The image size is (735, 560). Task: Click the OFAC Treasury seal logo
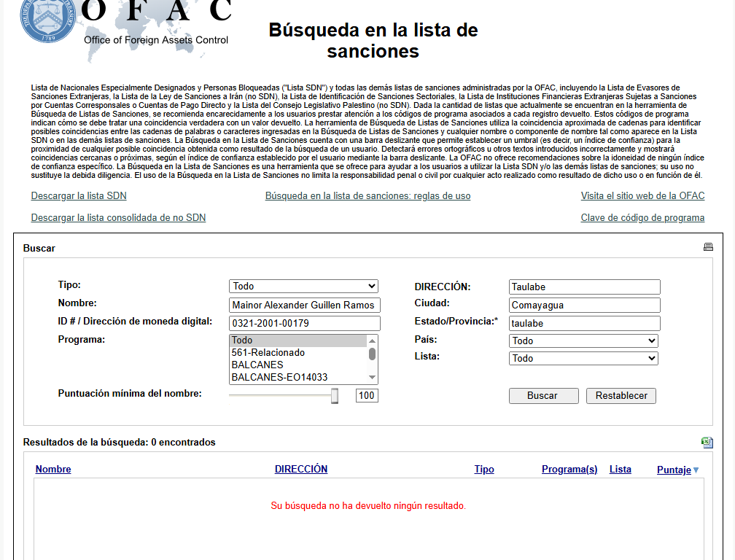click(48, 20)
